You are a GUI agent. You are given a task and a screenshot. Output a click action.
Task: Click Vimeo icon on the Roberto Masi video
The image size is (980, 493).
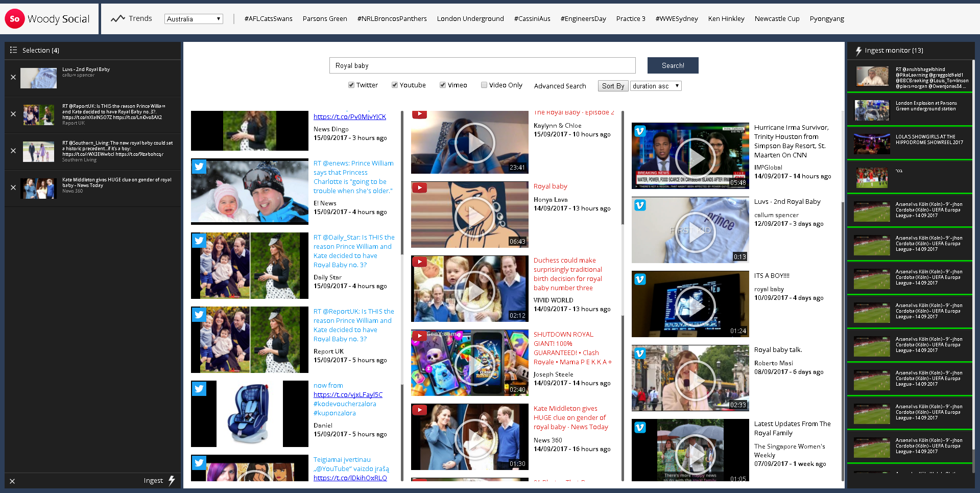click(x=640, y=353)
